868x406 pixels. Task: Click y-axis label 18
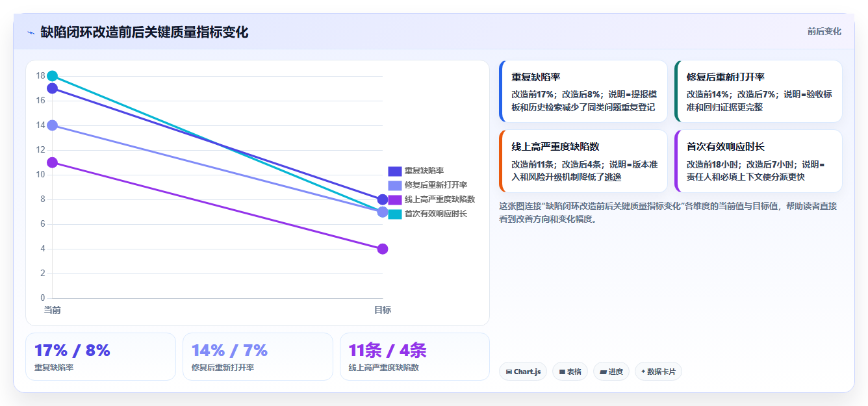tap(40, 76)
